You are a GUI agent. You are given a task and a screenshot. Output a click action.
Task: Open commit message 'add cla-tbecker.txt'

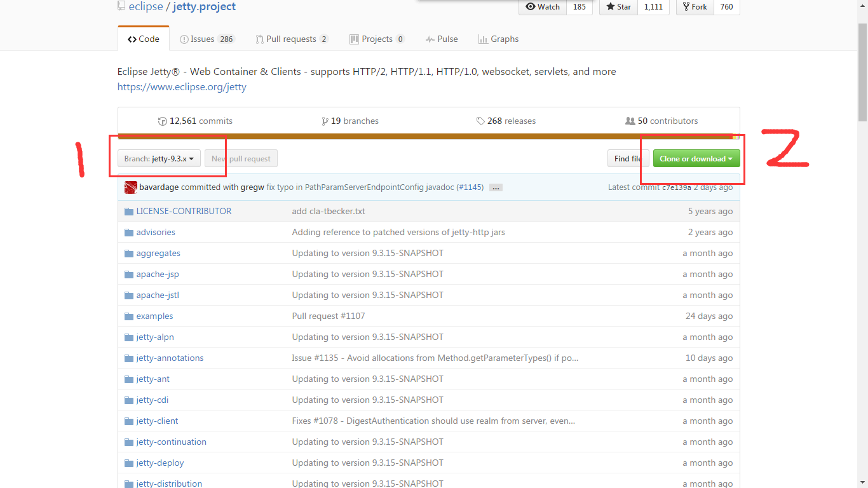329,211
